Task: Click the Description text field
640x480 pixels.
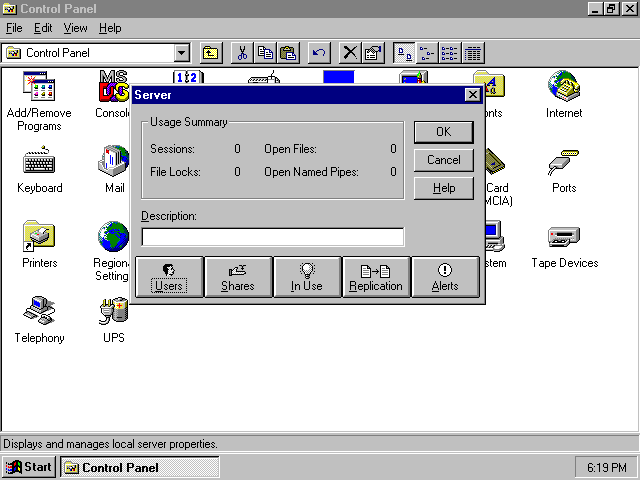Action: (273, 237)
